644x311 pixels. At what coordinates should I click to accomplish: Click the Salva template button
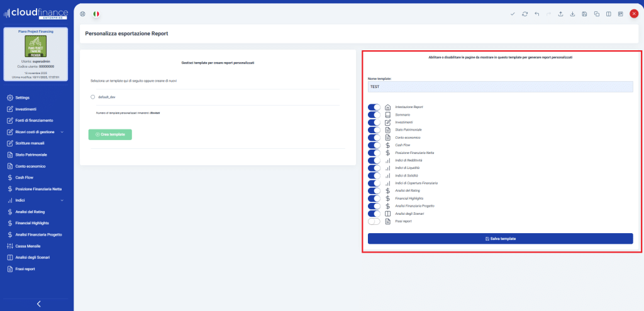500,239
